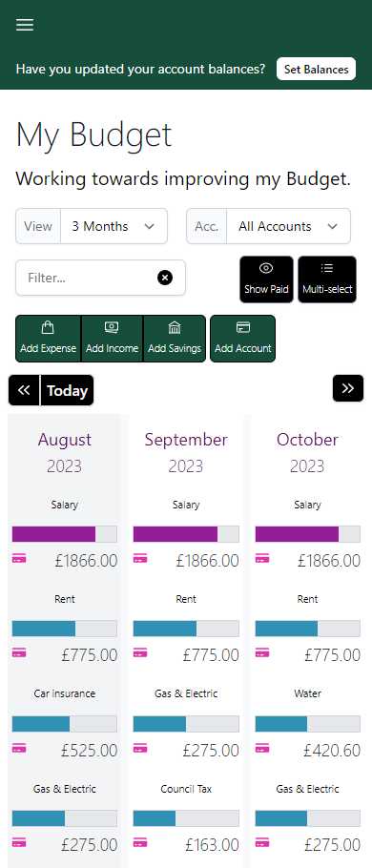Open the All Accounts dropdown
The image size is (372, 868).
(288, 226)
